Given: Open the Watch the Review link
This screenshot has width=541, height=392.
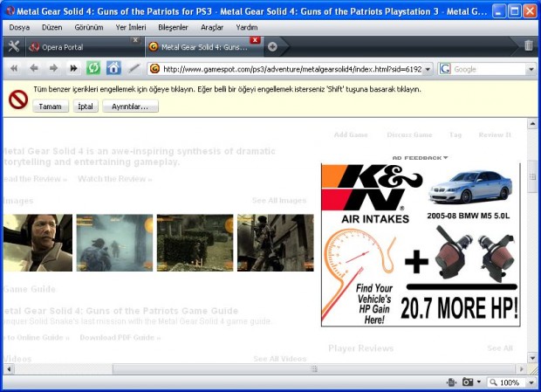Looking at the screenshot, I should [x=115, y=179].
